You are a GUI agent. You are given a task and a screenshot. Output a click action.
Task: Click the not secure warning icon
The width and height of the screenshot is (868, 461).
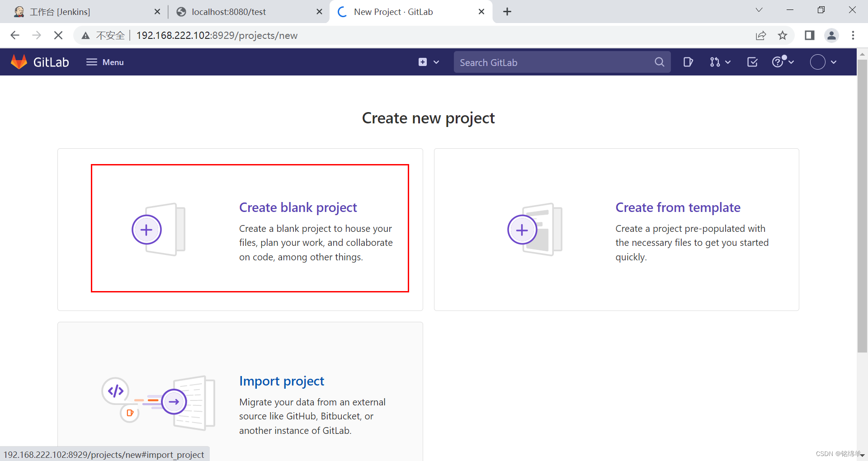pos(85,35)
